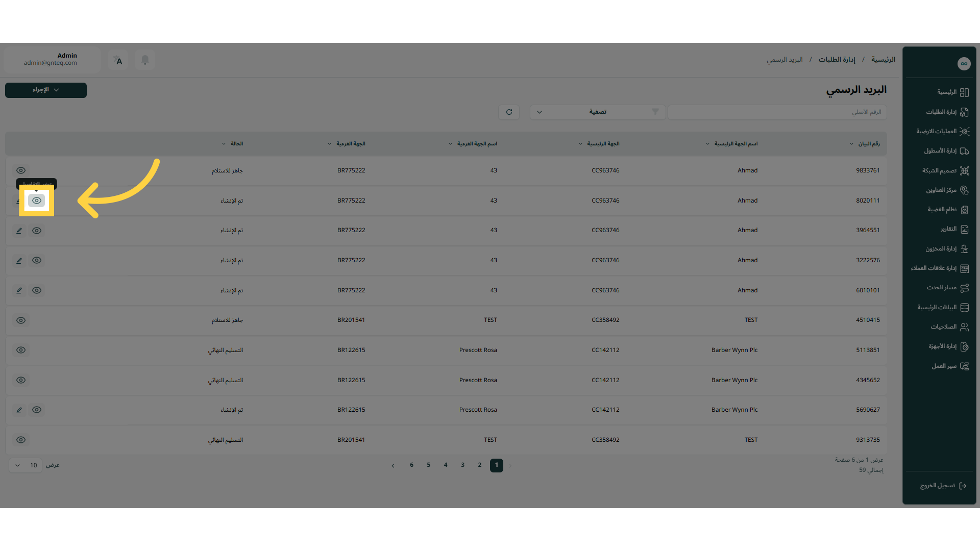The width and height of the screenshot is (980, 551).
Task: Click the 'Prescott Rosa' cell in row 4345652
Action: [x=478, y=380]
